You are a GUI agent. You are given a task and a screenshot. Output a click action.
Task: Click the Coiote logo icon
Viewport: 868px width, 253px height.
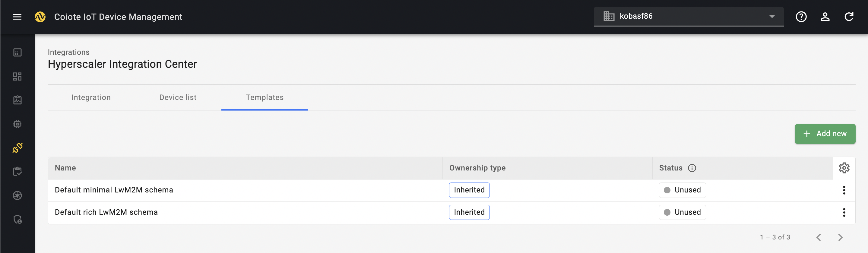coord(40,17)
